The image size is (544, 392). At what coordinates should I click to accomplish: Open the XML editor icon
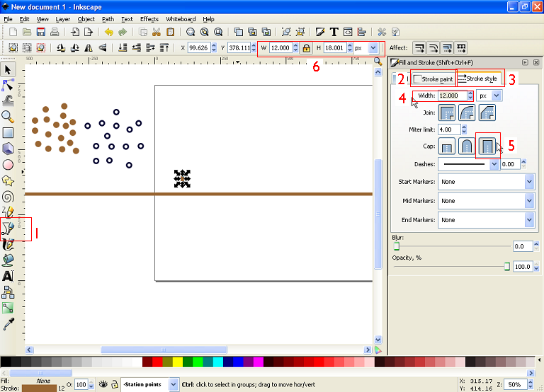348,33
